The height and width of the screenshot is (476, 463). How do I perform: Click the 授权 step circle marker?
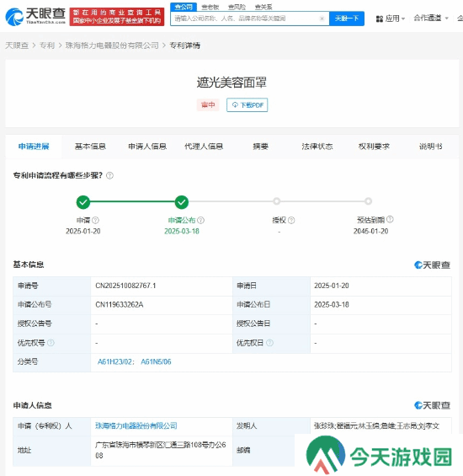pyautogui.click(x=276, y=201)
